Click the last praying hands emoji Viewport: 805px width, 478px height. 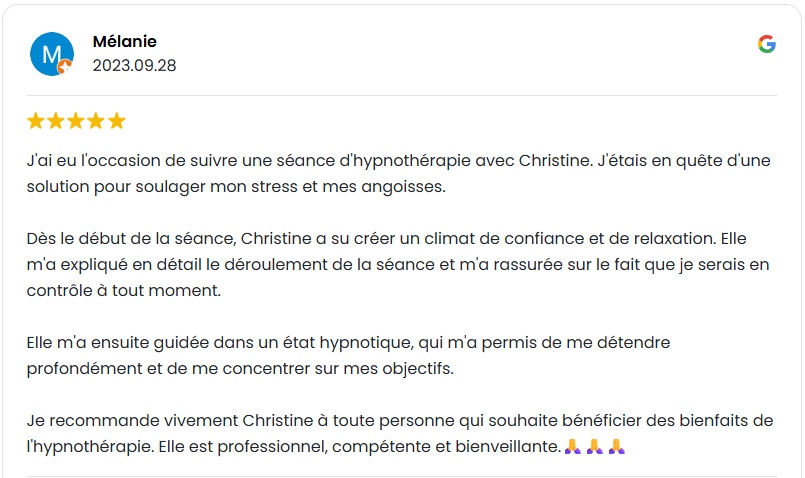[617, 445]
